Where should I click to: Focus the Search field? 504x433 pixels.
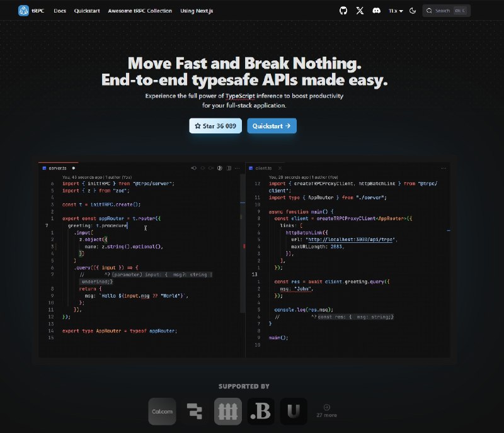pos(447,11)
